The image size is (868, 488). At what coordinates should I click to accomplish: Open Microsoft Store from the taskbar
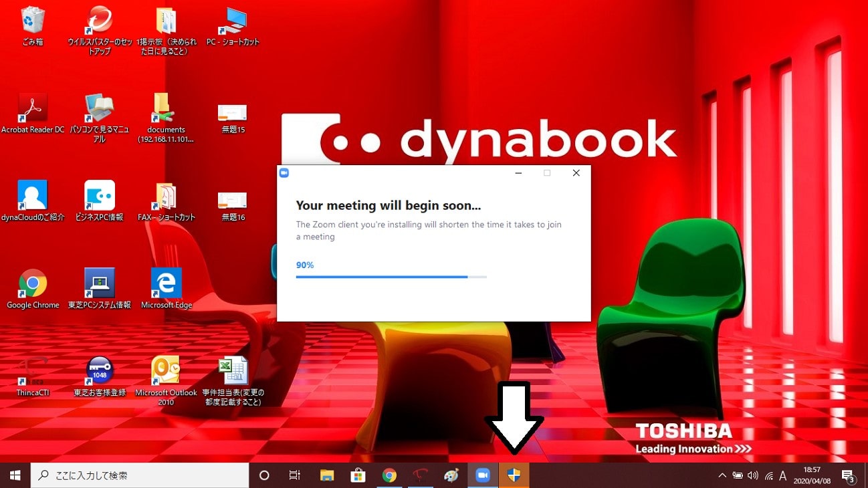[358, 475]
